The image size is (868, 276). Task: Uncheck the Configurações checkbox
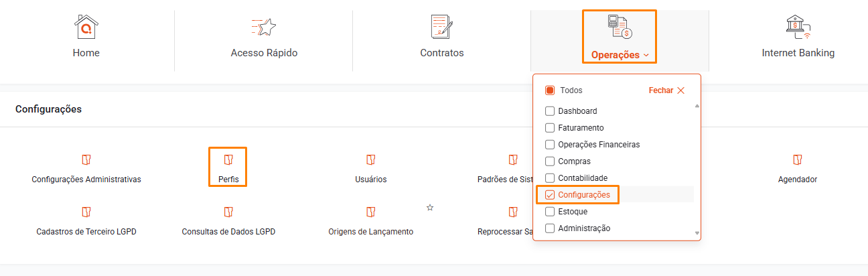[550, 195]
